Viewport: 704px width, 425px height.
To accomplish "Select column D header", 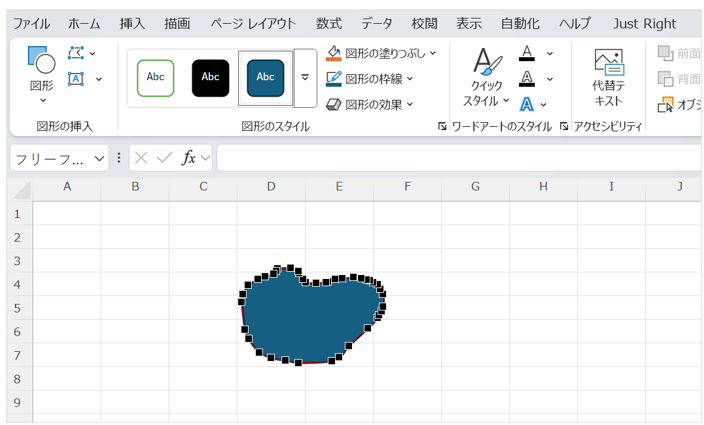I will [x=271, y=187].
